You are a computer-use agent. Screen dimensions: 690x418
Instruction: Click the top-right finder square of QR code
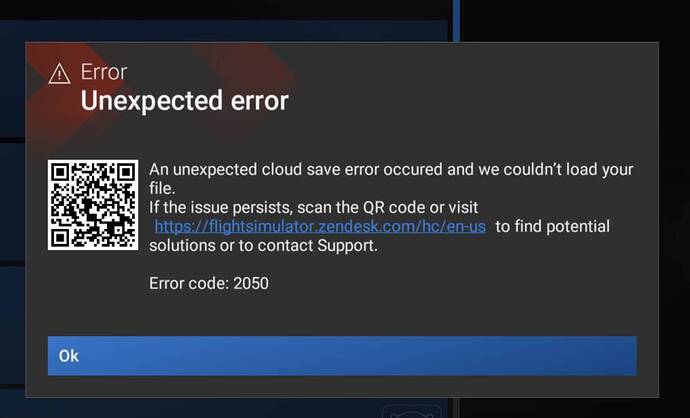pyautogui.click(x=126, y=172)
